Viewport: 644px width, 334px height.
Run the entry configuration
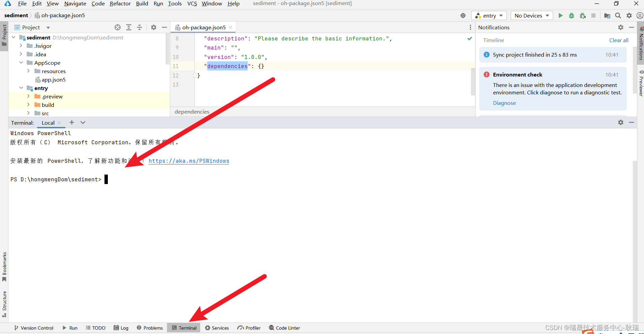pyautogui.click(x=560, y=16)
